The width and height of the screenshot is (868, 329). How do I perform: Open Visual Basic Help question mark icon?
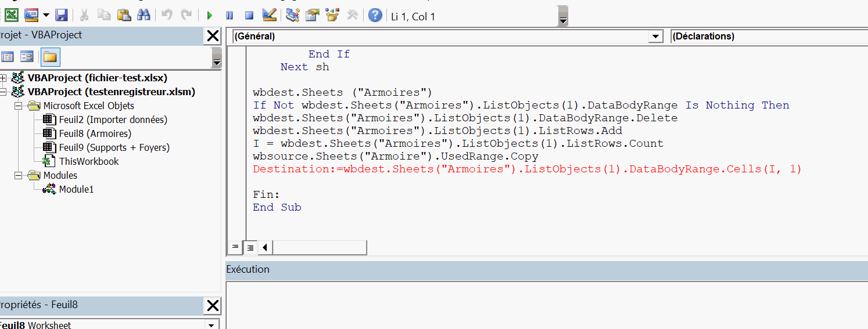click(376, 15)
